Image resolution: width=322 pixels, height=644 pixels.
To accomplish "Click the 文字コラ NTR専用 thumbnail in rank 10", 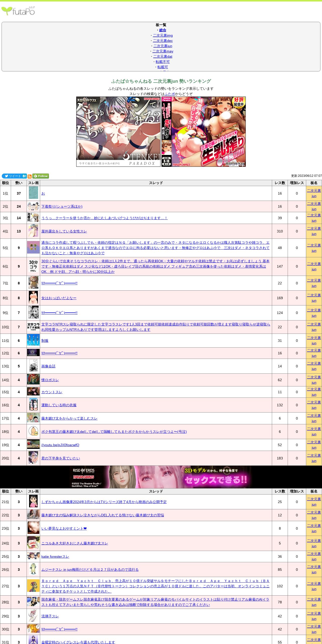I will pos(33,327).
